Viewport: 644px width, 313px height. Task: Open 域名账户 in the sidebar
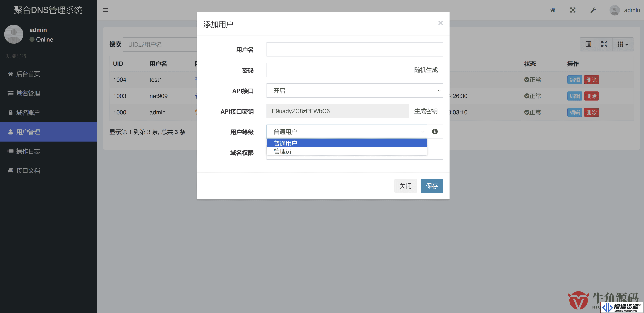48,113
